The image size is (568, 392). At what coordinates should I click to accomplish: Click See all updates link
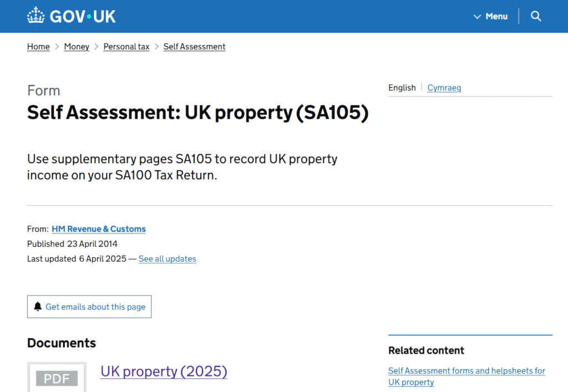167,259
